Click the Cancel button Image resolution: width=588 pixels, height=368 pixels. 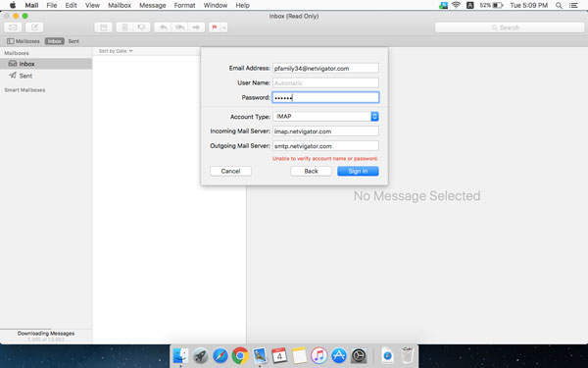point(230,171)
